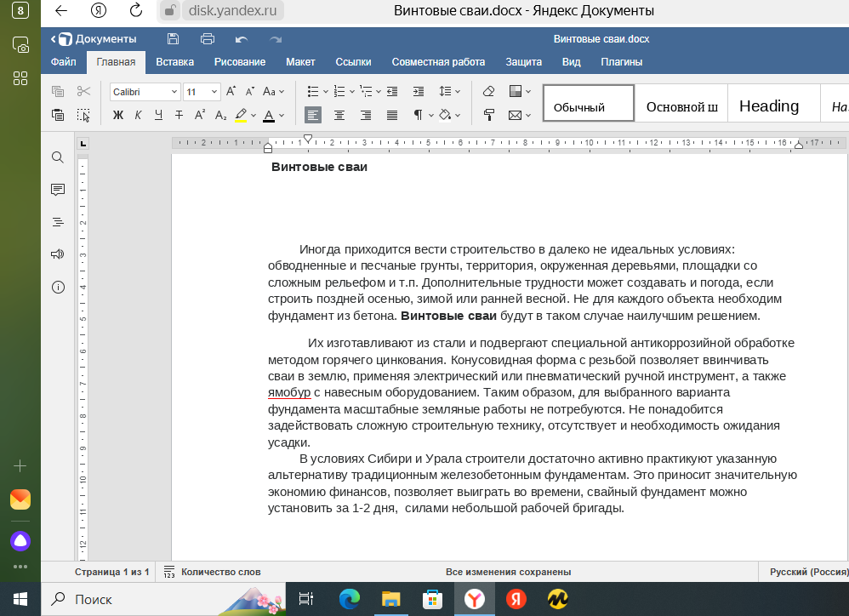Open the Calibri font name dropdown
Image resolution: width=849 pixels, height=616 pixels.
tap(174, 92)
